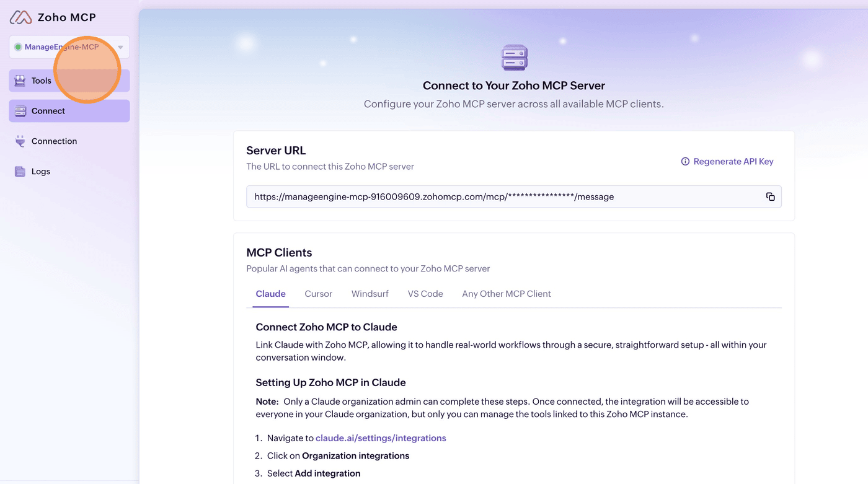Open claude.ai/settings/integrations link
The height and width of the screenshot is (484, 868).
[381, 438]
